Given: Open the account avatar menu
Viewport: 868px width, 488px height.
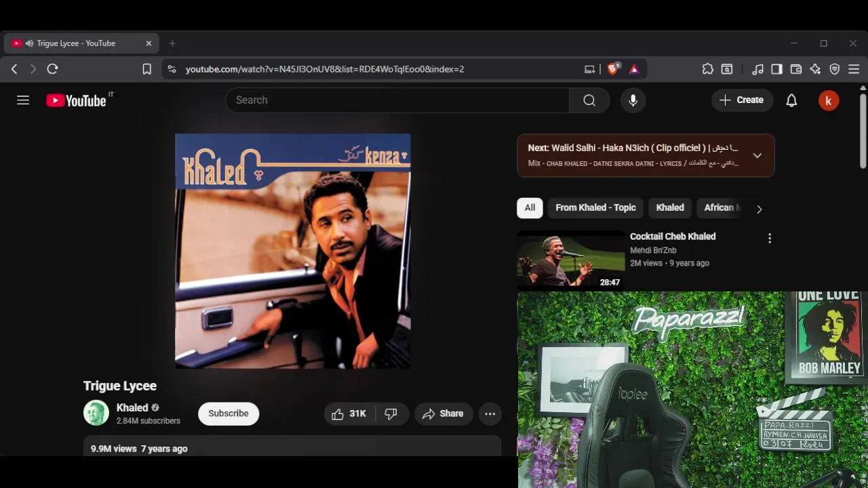Looking at the screenshot, I should click(x=829, y=100).
